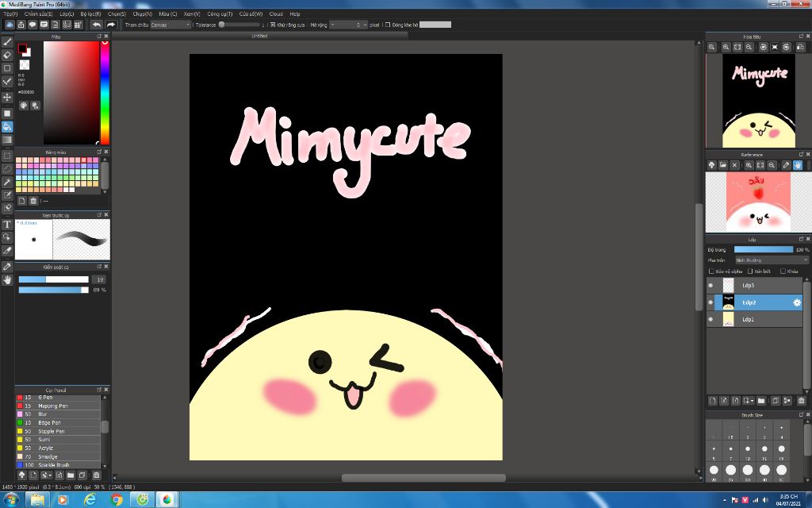Select the G Pen brush

(58, 398)
